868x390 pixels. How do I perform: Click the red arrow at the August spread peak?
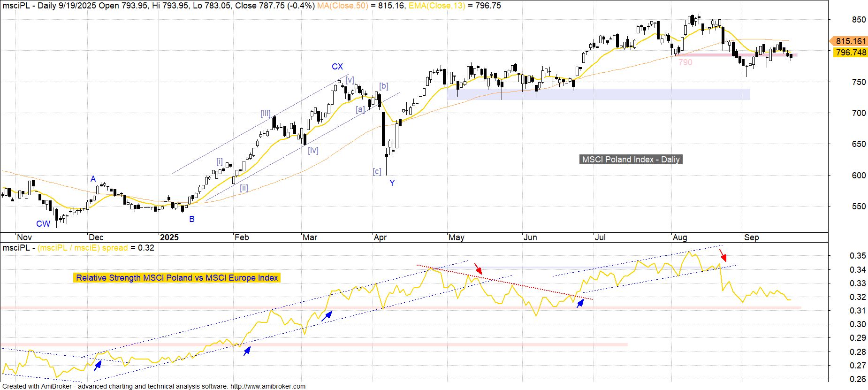coord(723,255)
